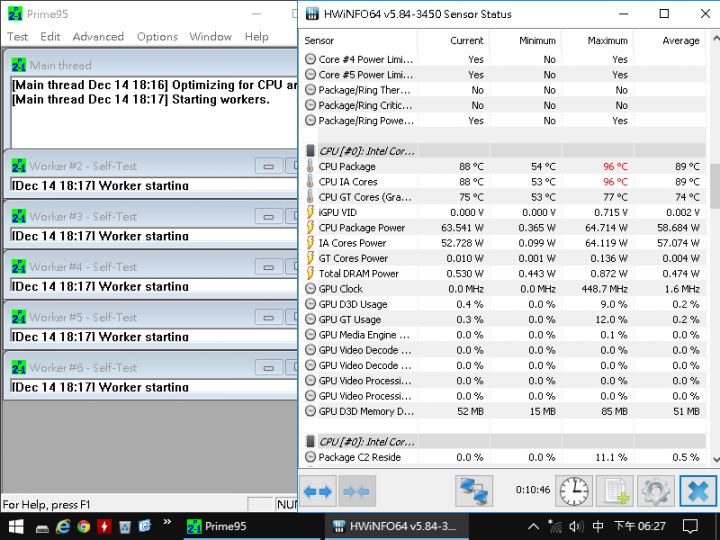Image resolution: width=720 pixels, height=540 pixels.
Task: Click the Maximum column header
Action: (597, 41)
